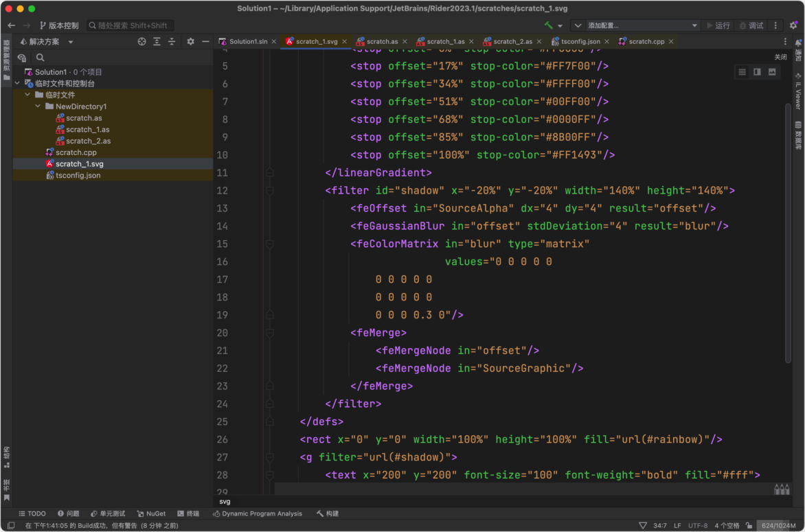This screenshot has width=805, height=532.
Task: Fold the feMerge block at line 20
Action: tap(270, 333)
